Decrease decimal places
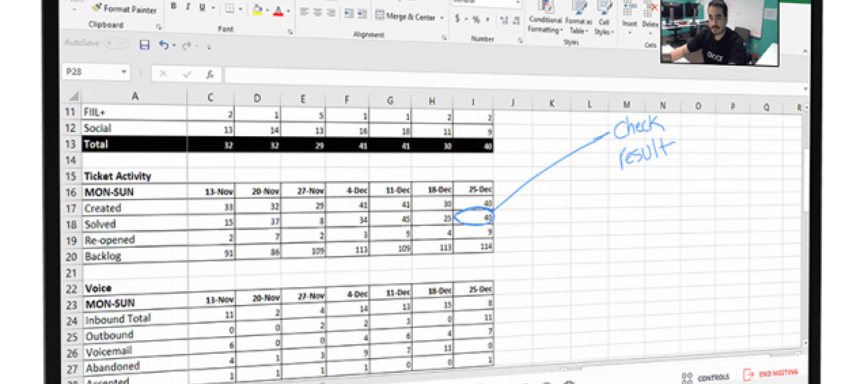Image resolution: width=868 pixels, height=384 pixels. [516, 21]
